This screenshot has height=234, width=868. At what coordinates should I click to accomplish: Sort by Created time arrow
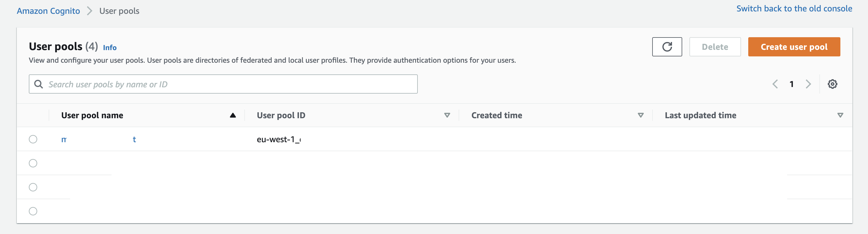pyautogui.click(x=640, y=115)
